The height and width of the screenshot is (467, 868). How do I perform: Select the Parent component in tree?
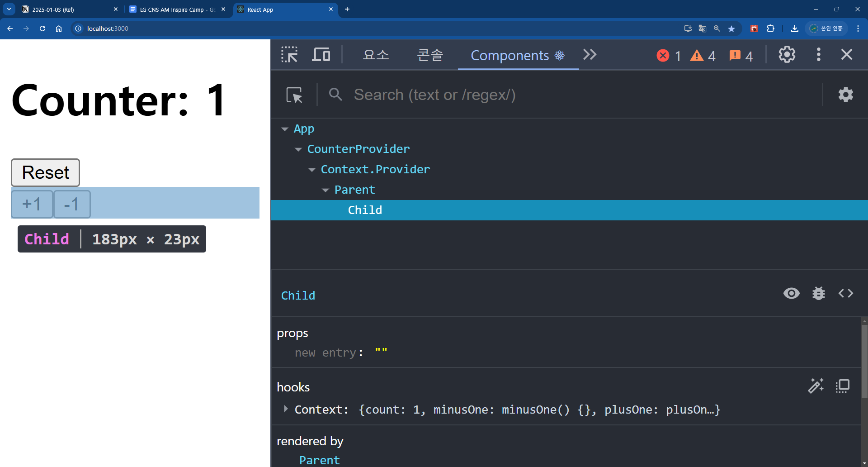click(354, 190)
